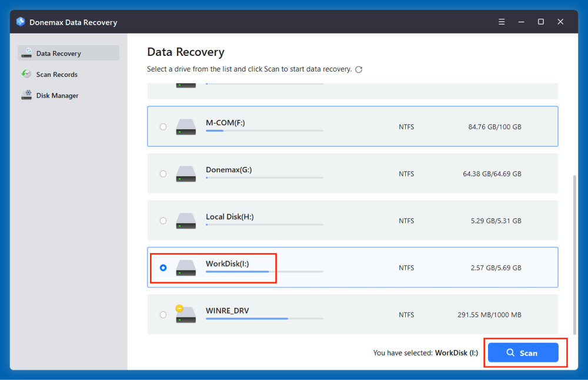This screenshot has width=588, height=380.
Task: Select the Local Disk(H:) radio button
Action: pos(163,220)
